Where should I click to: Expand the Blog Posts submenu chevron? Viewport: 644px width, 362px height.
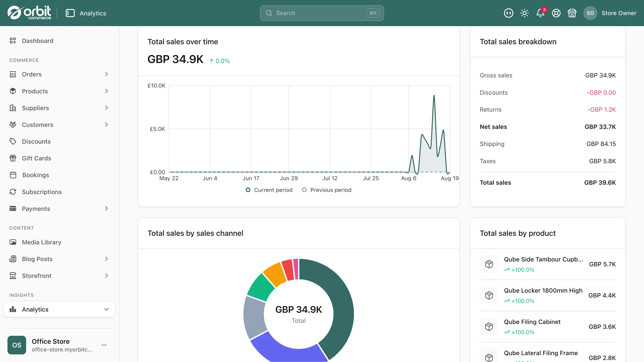click(106, 259)
